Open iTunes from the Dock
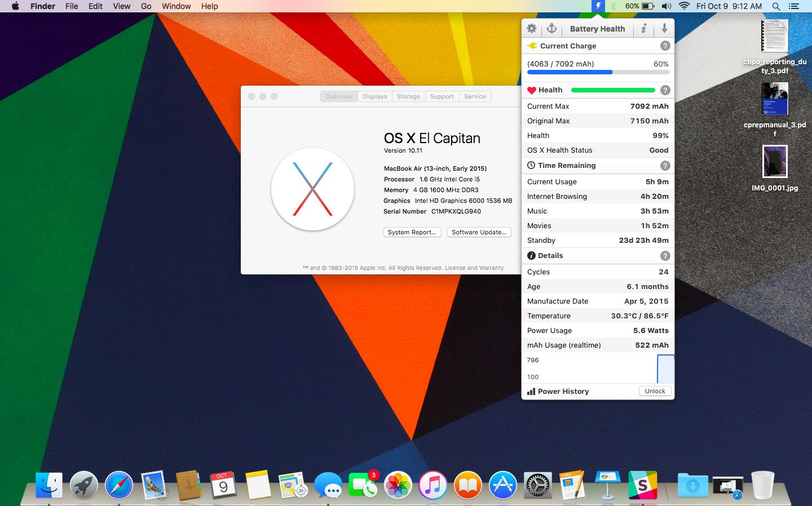This screenshot has width=812, height=506. coord(433,485)
